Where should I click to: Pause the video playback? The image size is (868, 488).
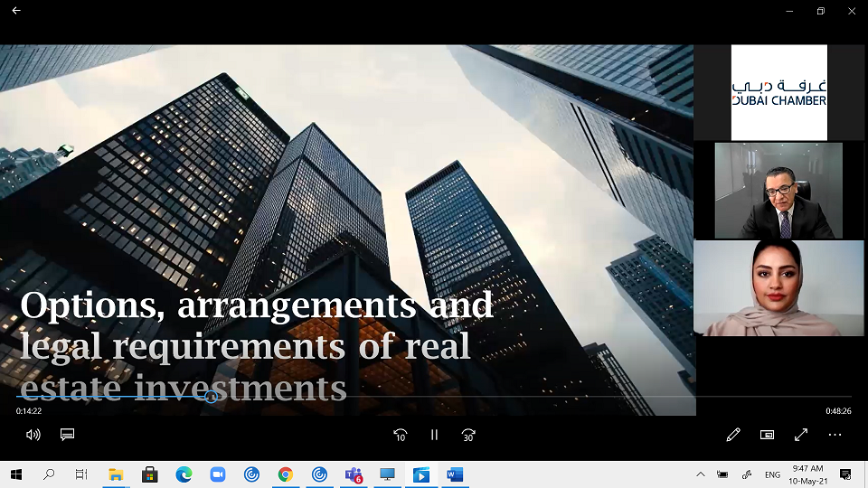click(434, 435)
